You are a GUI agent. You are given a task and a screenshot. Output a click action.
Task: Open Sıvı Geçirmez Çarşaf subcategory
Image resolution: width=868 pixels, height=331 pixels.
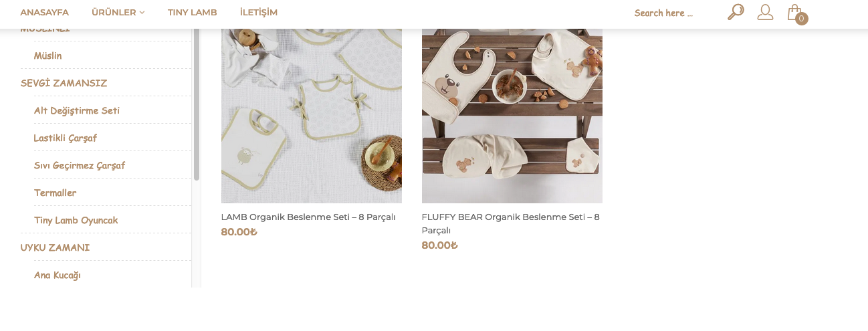80,165
